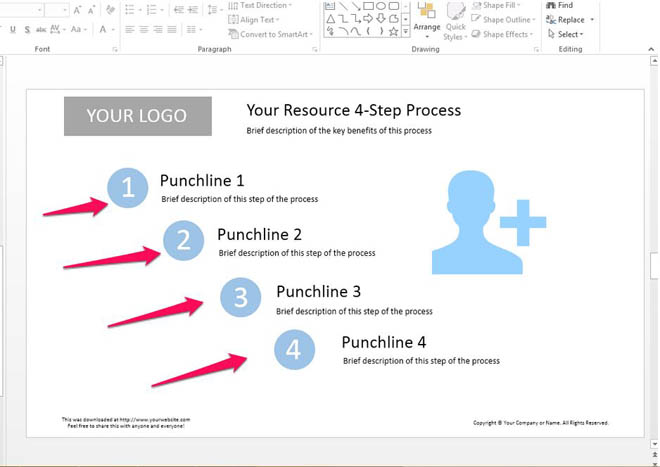Select the Oval shape
Image resolution: width=660 pixels, height=467 pixels.
pyautogui.click(x=381, y=6)
